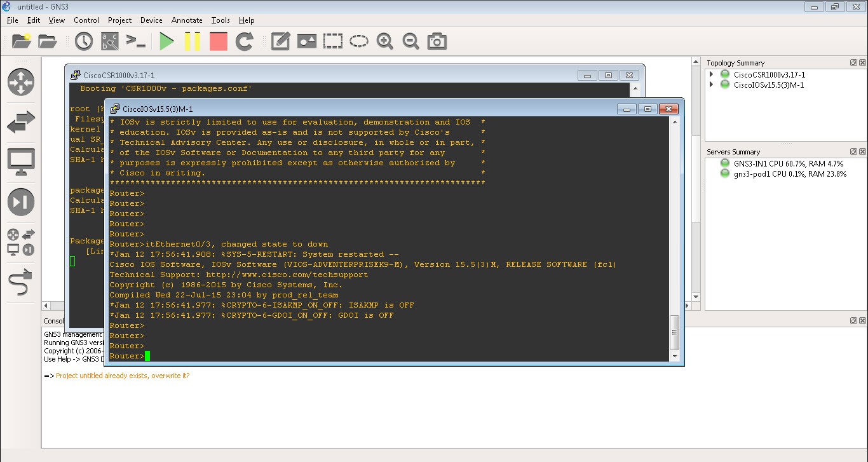
Task: Toggle show/hide interface labels icon
Action: pyautogui.click(x=110, y=42)
